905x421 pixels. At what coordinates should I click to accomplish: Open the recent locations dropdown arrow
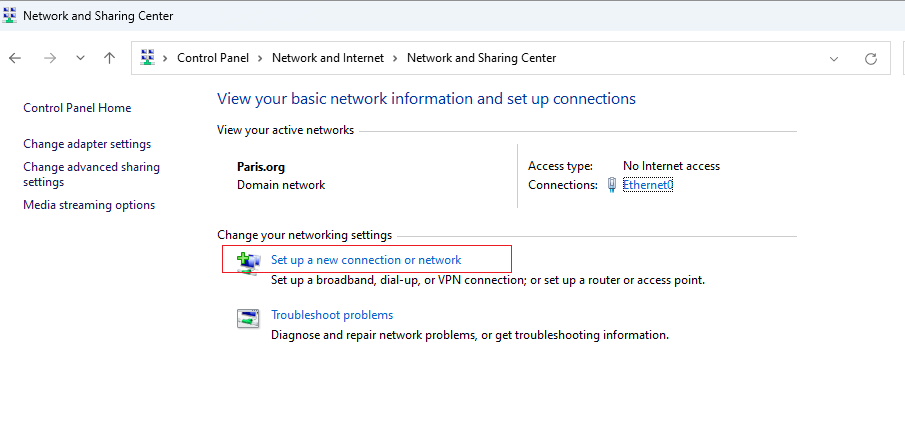point(80,58)
